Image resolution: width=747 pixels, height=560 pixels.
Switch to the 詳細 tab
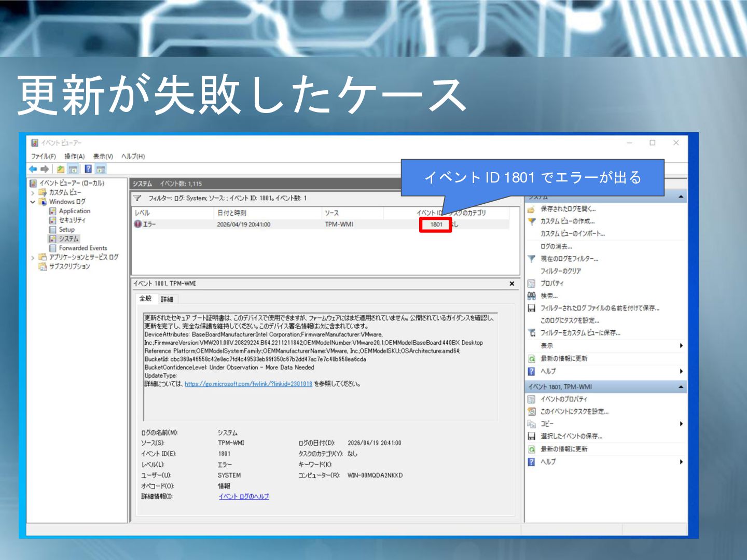click(167, 299)
